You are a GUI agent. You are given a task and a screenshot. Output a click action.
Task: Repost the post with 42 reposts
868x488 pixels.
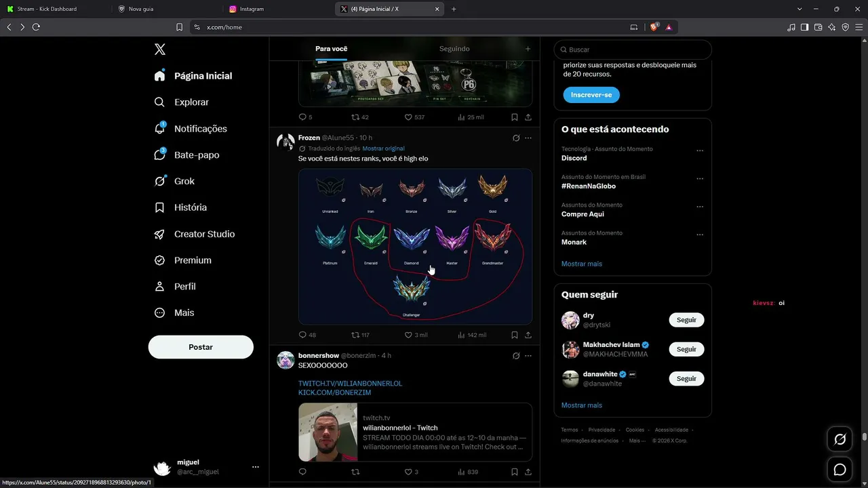(x=359, y=117)
